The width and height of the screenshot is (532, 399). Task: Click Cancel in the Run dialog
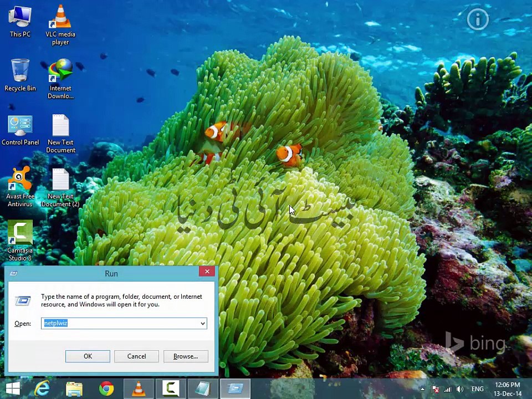click(x=136, y=356)
